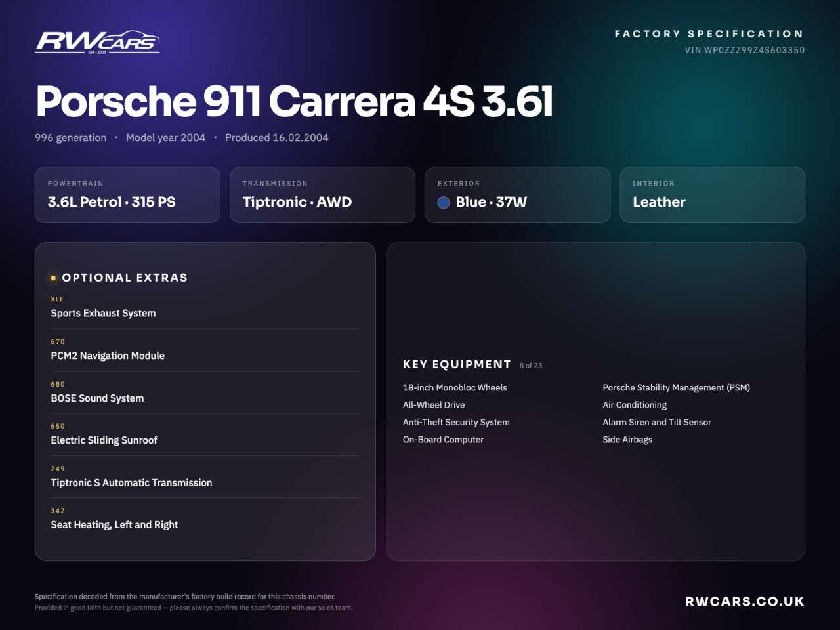Click option code 650
The height and width of the screenshot is (630, 840).
pyautogui.click(x=58, y=426)
